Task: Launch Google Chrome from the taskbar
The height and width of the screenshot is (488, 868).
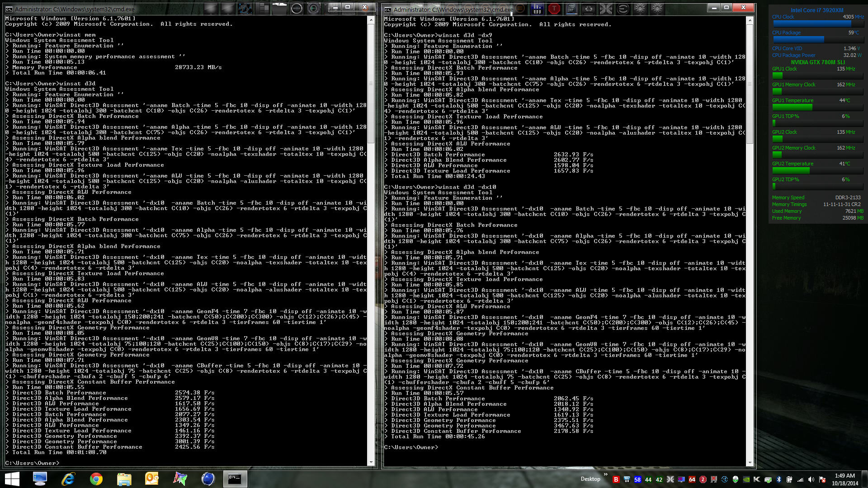Action: point(96,479)
